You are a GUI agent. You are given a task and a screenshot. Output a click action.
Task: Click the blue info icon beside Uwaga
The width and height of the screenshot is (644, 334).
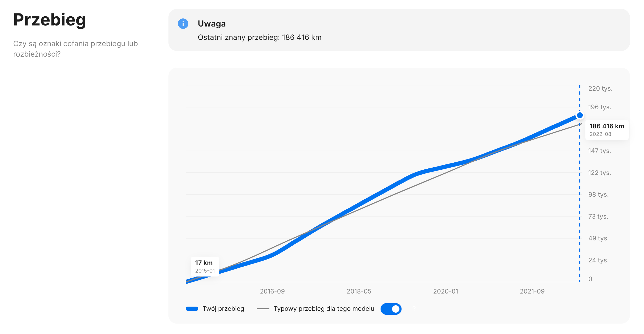tap(183, 24)
